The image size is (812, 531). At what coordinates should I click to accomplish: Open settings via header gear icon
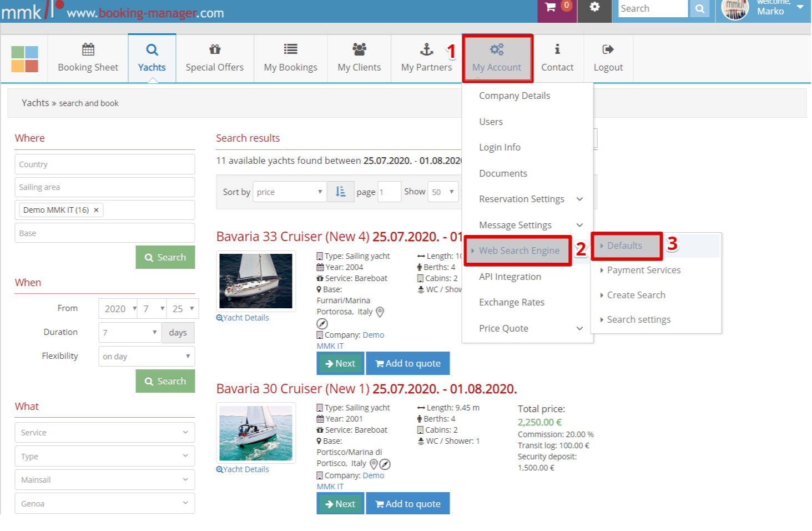tap(594, 7)
